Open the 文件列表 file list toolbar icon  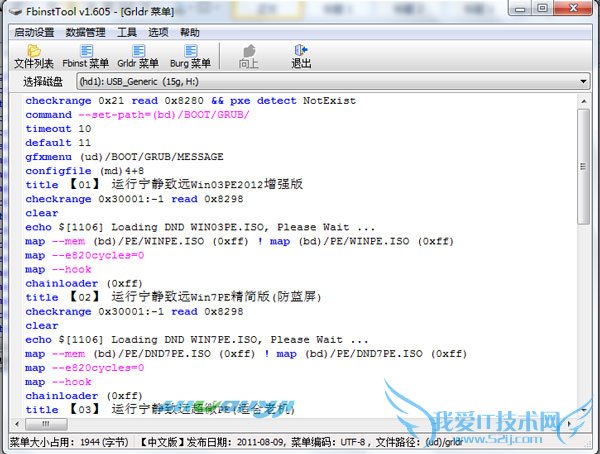(x=34, y=57)
